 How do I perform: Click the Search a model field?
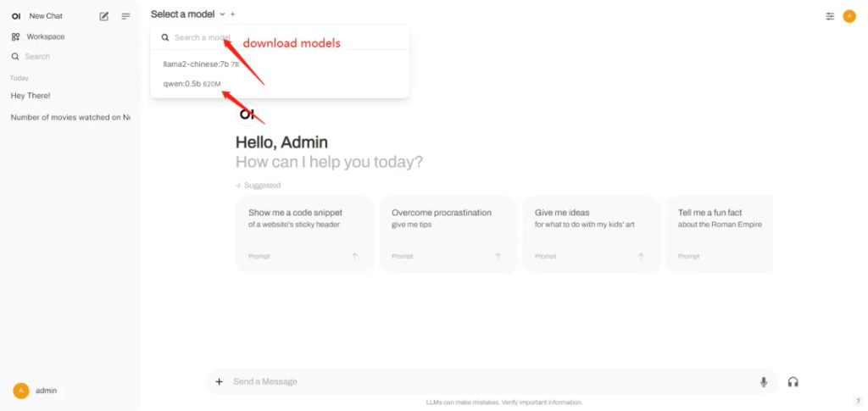coord(202,37)
